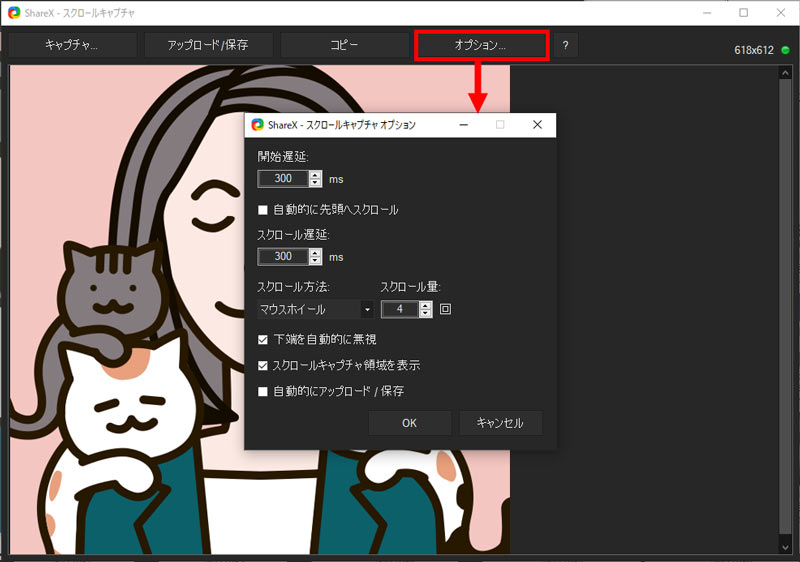Image resolution: width=800 pixels, height=562 pixels.
Task: Close the ShareX スクロールキャプチャ main window
Action: point(781,13)
